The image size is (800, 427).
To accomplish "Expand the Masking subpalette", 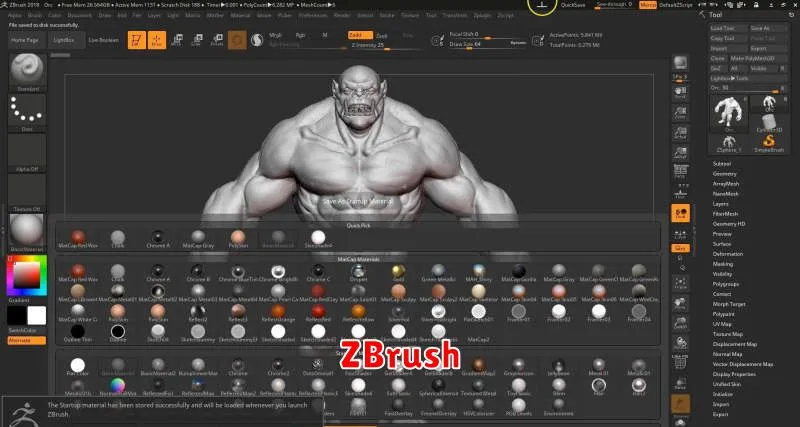I will pos(722,264).
